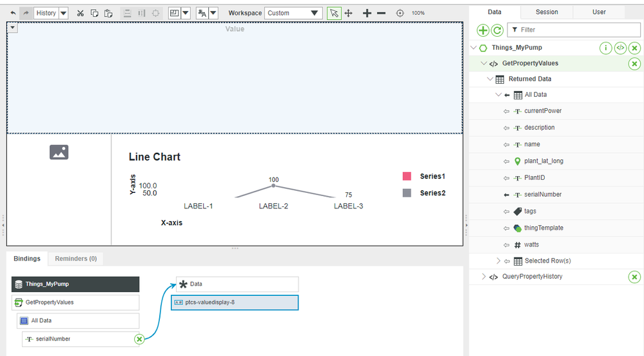Click the Paste clipboard icon
Viewport: 644px width, 356px height.
click(108, 13)
